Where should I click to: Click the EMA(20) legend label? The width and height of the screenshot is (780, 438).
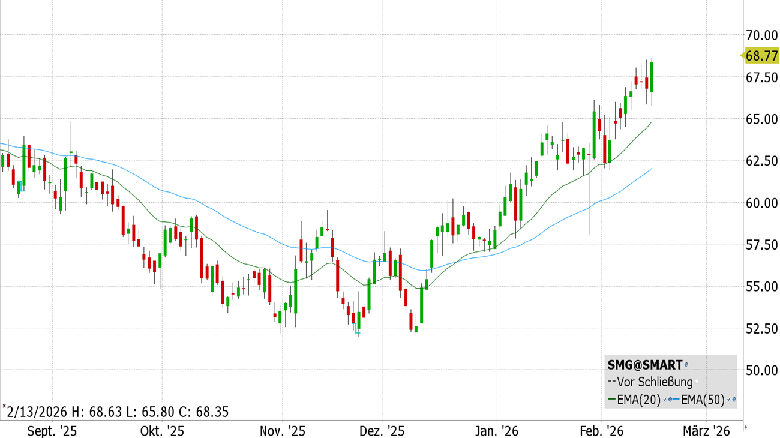[x=639, y=400]
